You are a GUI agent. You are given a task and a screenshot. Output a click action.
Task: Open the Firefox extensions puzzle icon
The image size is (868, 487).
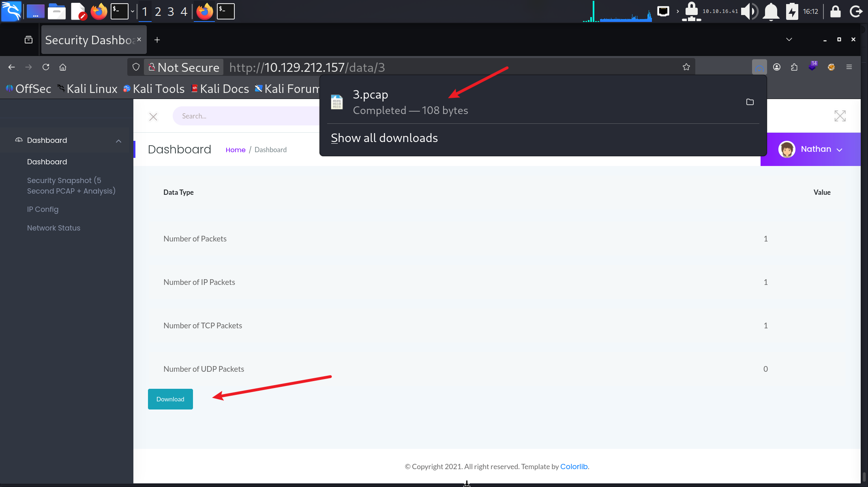[794, 67]
